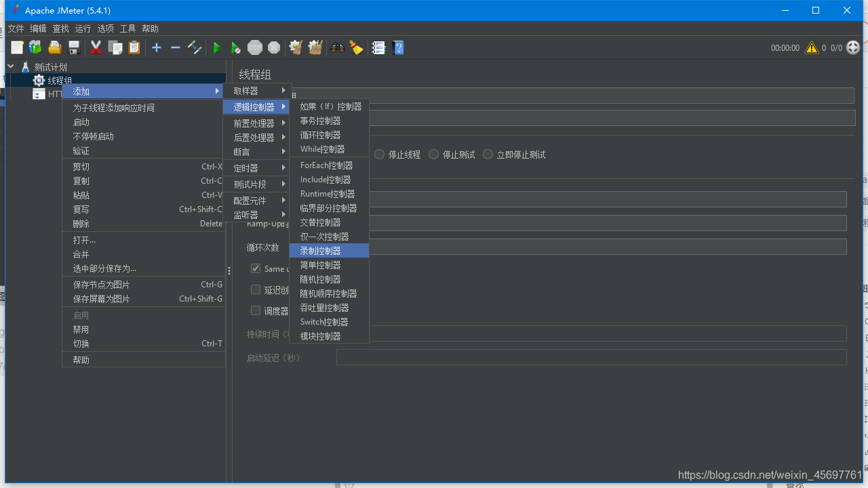Click the Collapse all minus icon
Screen dimensions: 868x488
pyautogui.click(x=175, y=47)
